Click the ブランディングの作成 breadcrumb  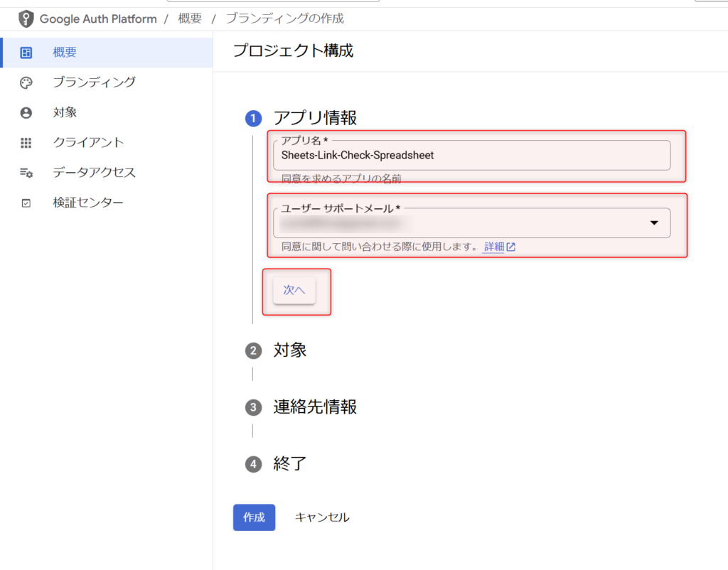pos(284,18)
